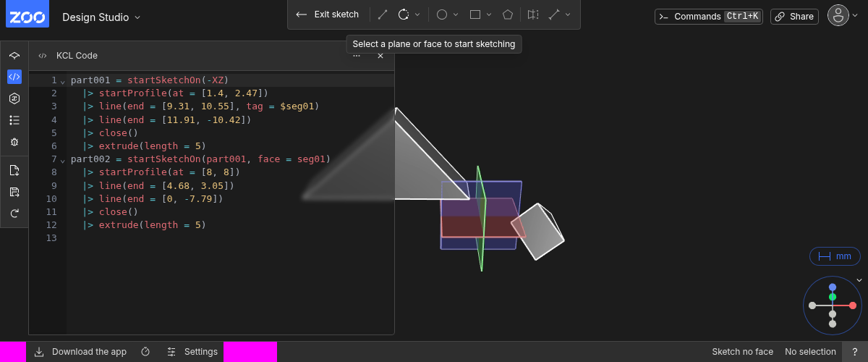
Task: Collapse the part001 code fold arrow
Action: (62, 81)
